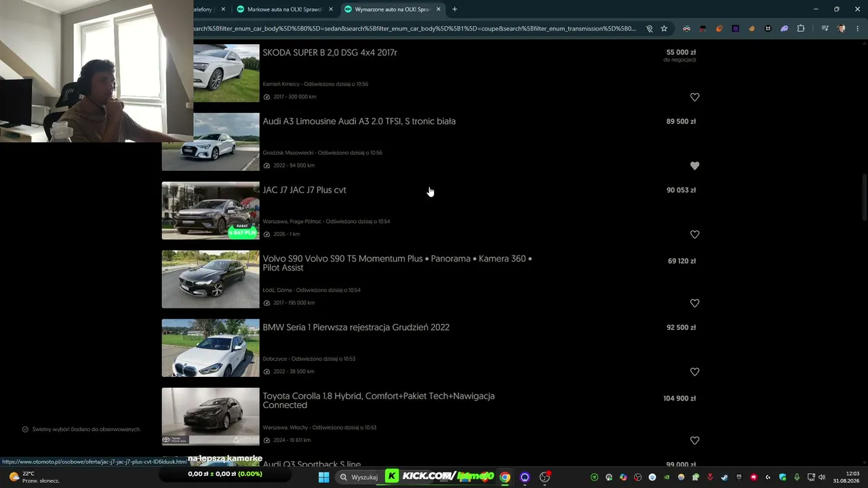The width and height of the screenshot is (868, 488).
Task: Open the JAC J7 listing photo
Action: [x=210, y=210]
